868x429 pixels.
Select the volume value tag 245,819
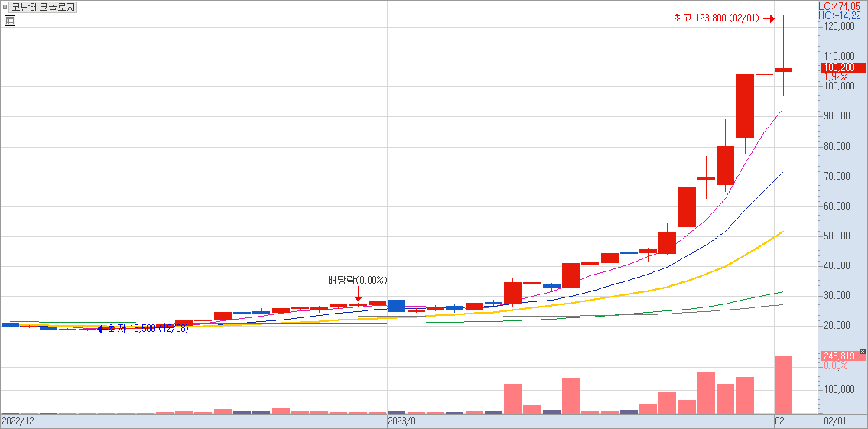pos(841,356)
